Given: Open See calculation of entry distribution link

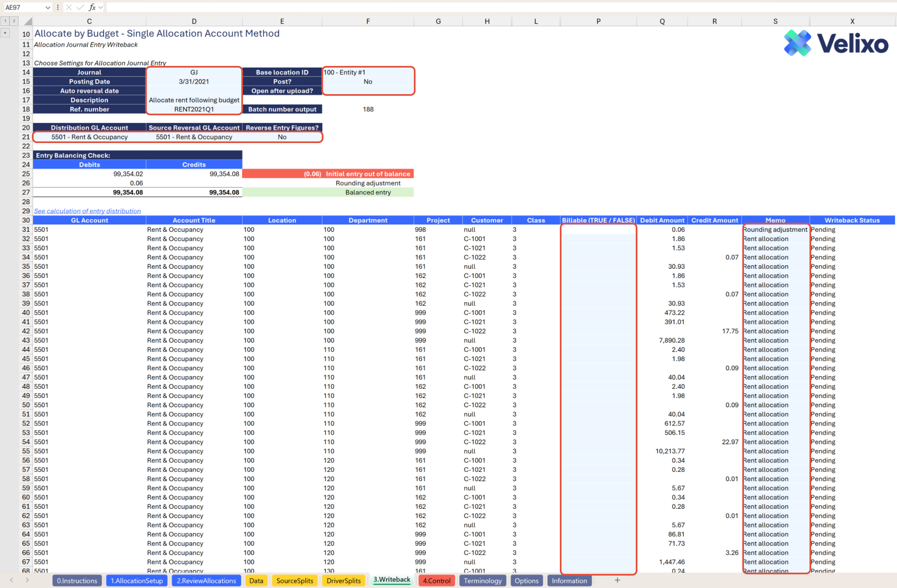Looking at the screenshot, I should (x=87, y=211).
